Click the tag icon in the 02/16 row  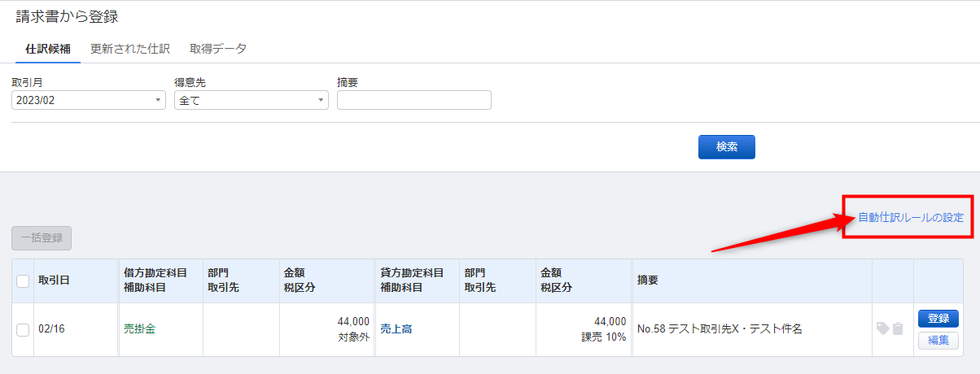(x=882, y=328)
